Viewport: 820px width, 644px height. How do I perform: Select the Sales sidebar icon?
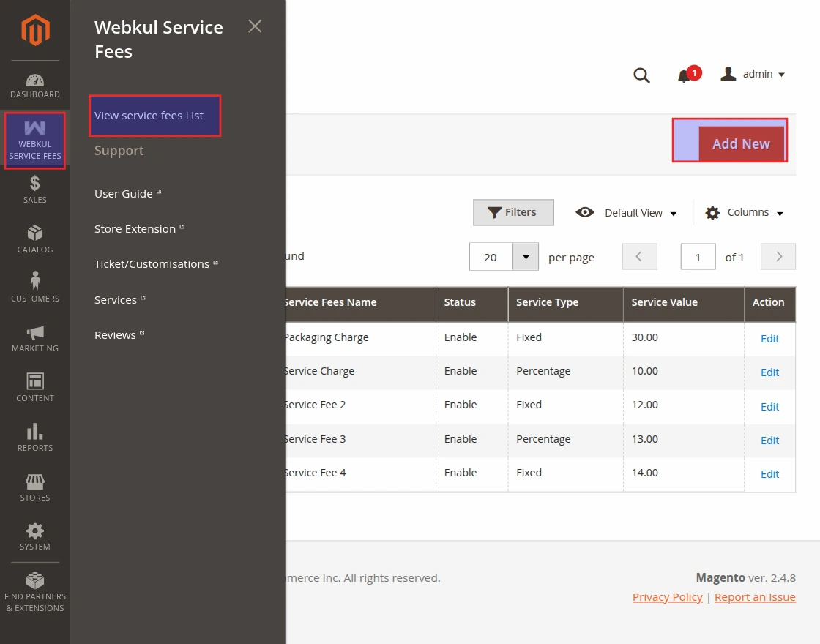pyautogui.click(x=34, y=189)
